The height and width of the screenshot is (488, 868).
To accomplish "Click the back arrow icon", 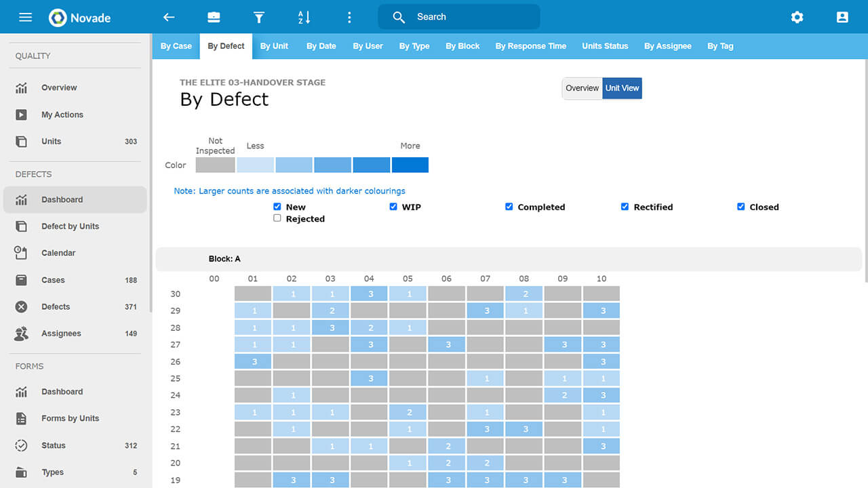I will click(x=169, y=18).
